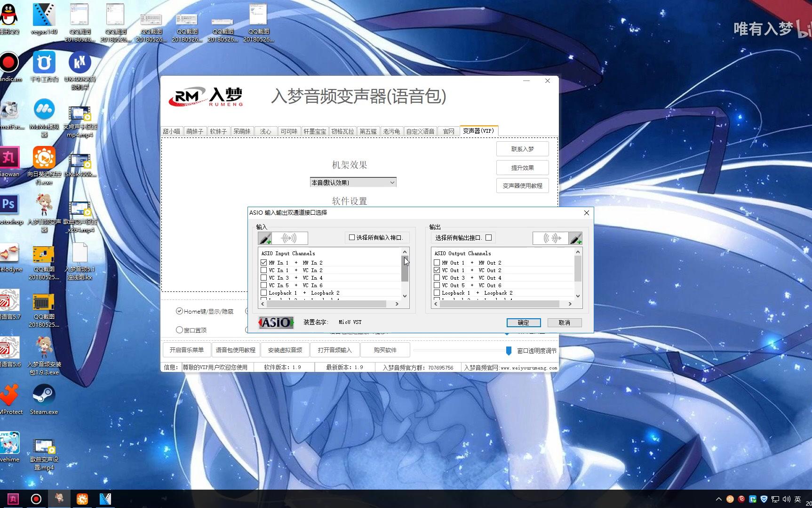Switch to the 甜小喵 tab
The image size is (812, 508).
pos(172,131)
